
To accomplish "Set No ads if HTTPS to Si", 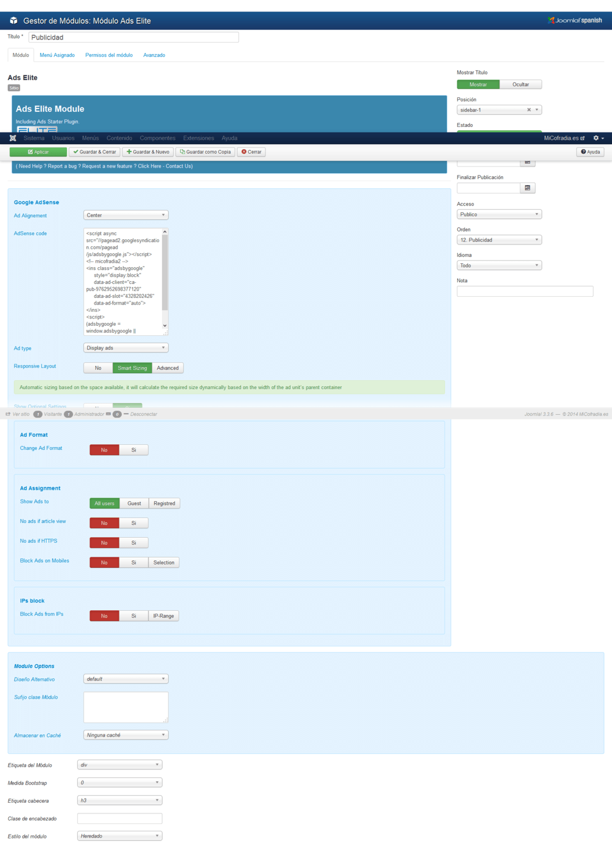I will click(x=134, y=543).
